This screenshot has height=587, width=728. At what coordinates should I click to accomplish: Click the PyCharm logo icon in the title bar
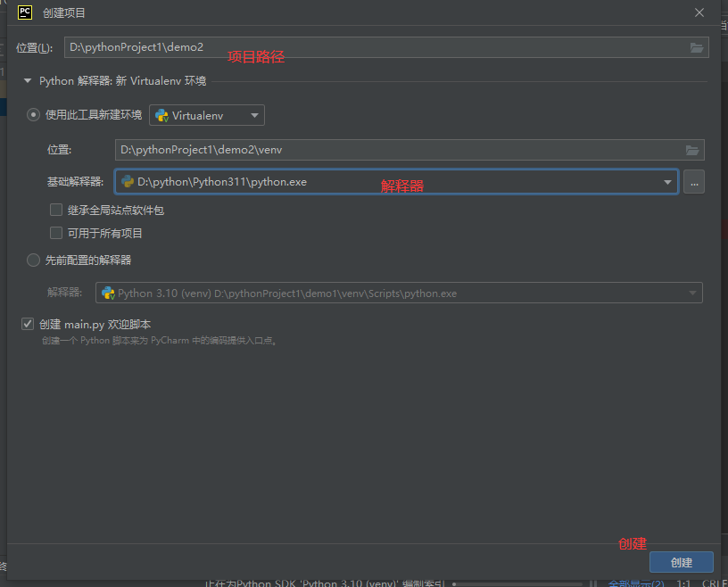pos(25,12)
